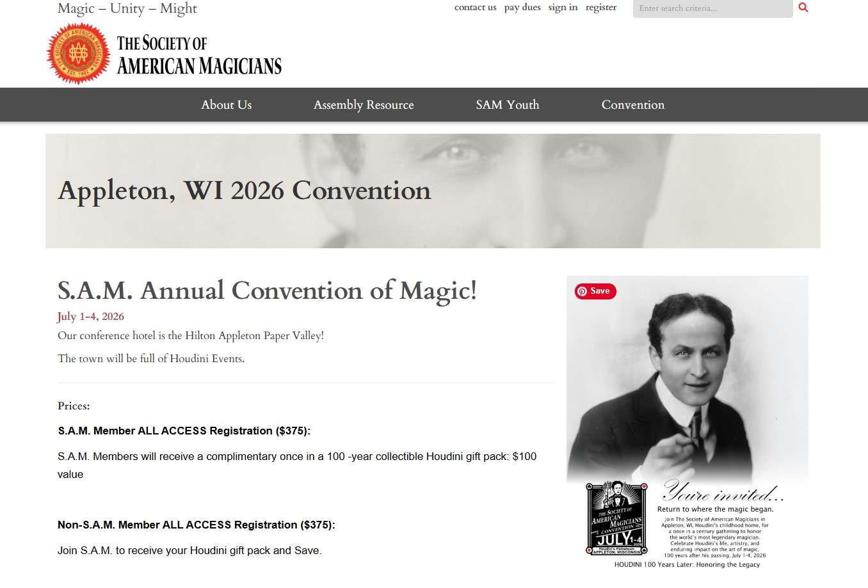Open the Assembly Resource menu
868x588 pixels.
coord(364,105)
